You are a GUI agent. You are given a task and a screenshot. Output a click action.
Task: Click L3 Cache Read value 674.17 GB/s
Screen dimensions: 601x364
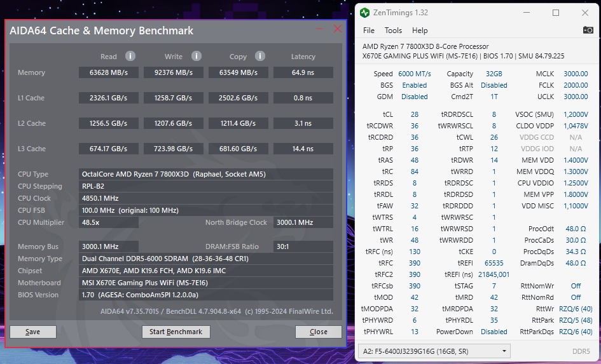(x=109, y=149)
